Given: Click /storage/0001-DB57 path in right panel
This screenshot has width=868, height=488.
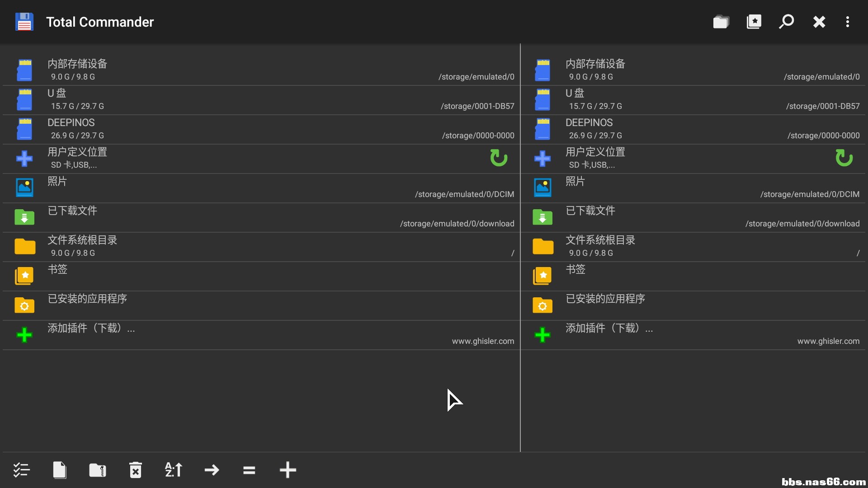Looking at the screenshot, I should click(823, 106).
